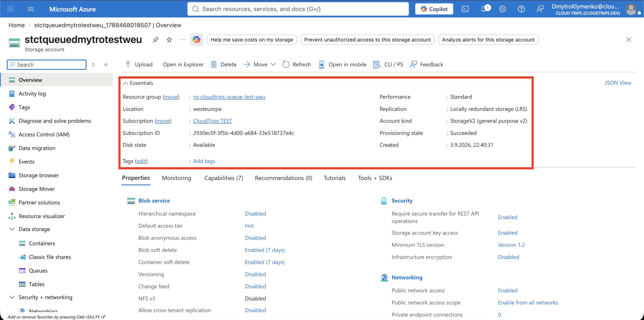Click the account avatar picture

coord(631,9)
